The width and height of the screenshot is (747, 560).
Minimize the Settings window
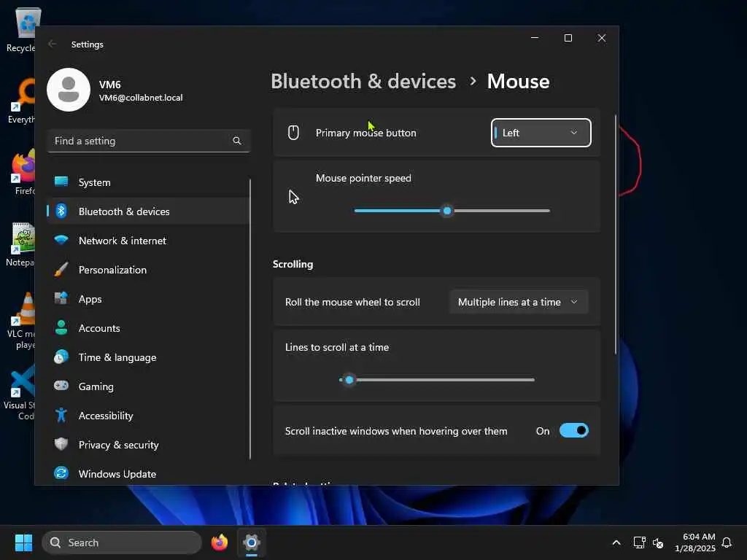535,38
